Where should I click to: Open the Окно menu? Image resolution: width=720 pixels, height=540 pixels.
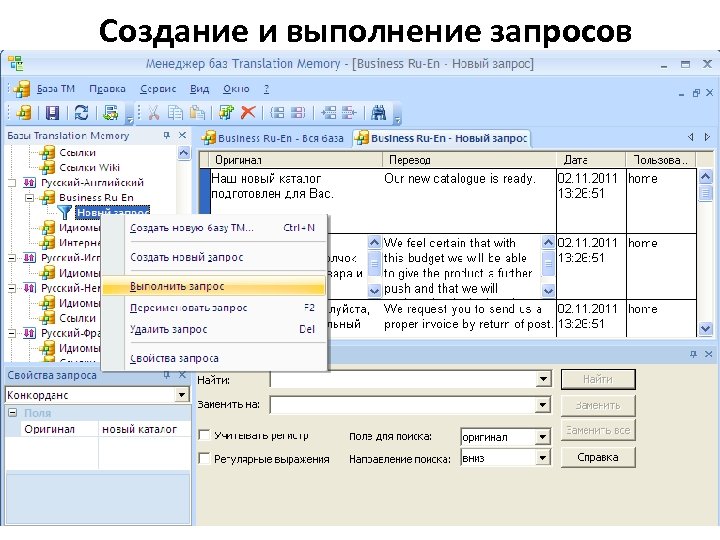click(x=236, y=89)
